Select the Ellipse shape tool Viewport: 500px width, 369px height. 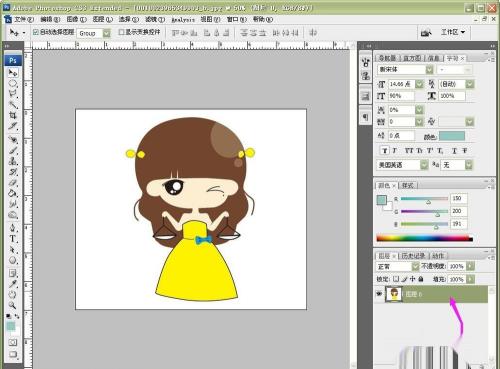(13, 260)
